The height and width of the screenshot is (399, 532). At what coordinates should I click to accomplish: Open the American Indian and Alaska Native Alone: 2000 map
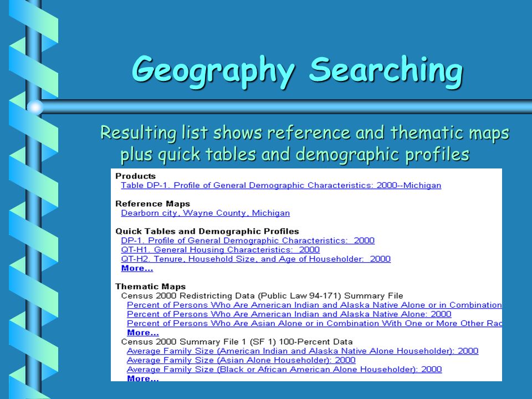pos(289,314)
